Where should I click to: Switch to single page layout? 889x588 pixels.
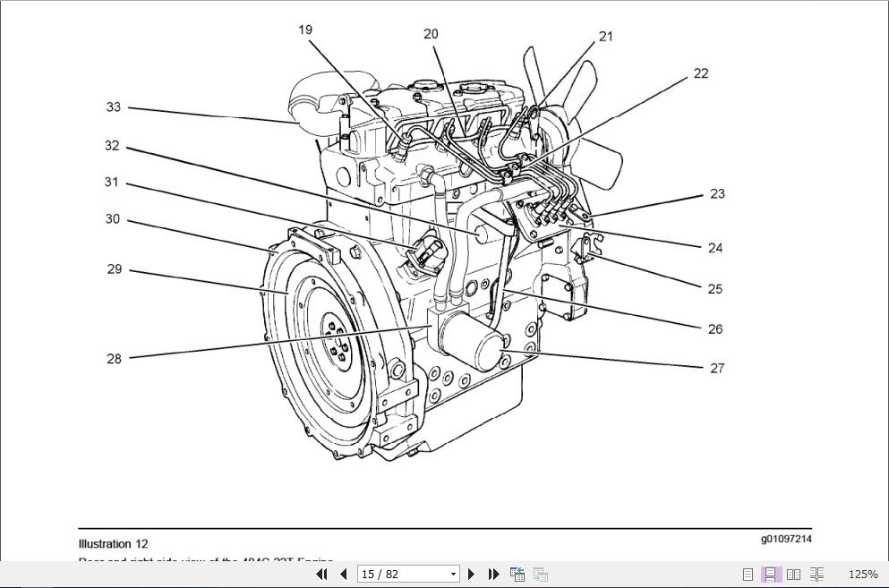pyautogui.click(x=748, y=574)
